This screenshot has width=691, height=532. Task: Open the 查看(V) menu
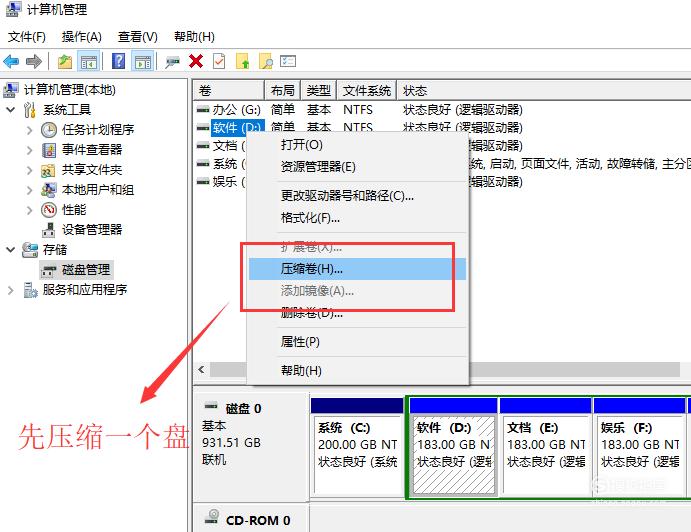pyautogui.click(x=137, y=37)
